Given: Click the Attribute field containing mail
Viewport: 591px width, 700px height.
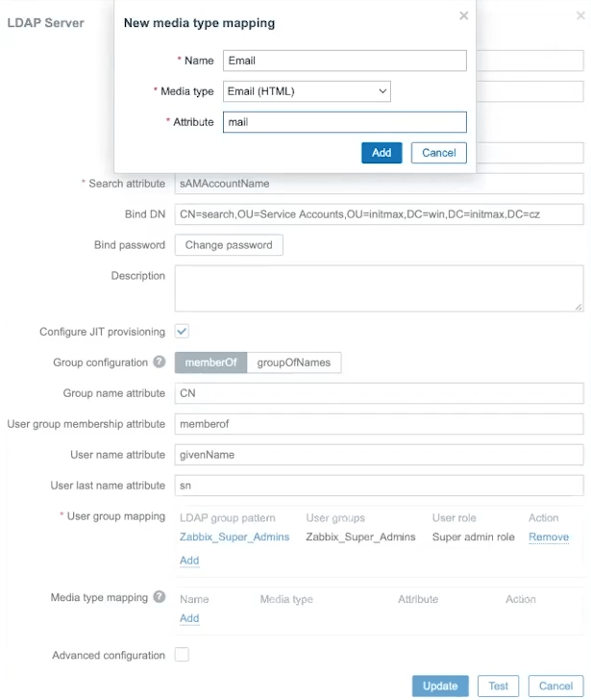Looking at the screenshot, I should (344, 122).
